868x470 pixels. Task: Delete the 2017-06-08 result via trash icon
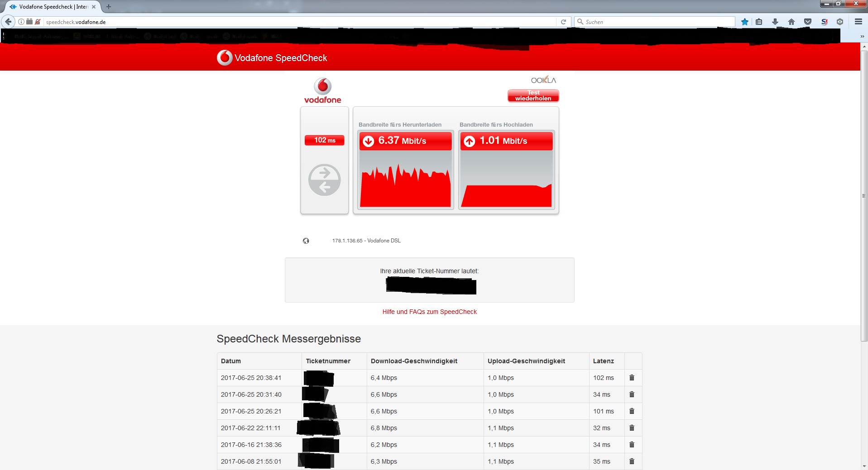(x=632, y=461)
